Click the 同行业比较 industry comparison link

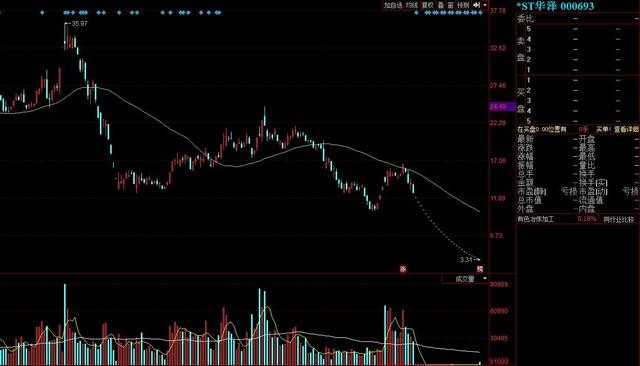[619, 220]
